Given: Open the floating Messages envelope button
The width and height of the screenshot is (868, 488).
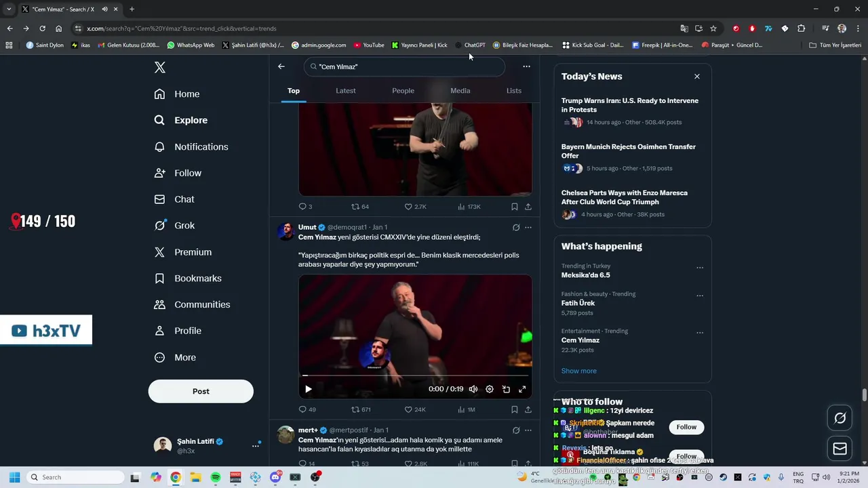Looking at the screenshot, I should click(840, 449).
